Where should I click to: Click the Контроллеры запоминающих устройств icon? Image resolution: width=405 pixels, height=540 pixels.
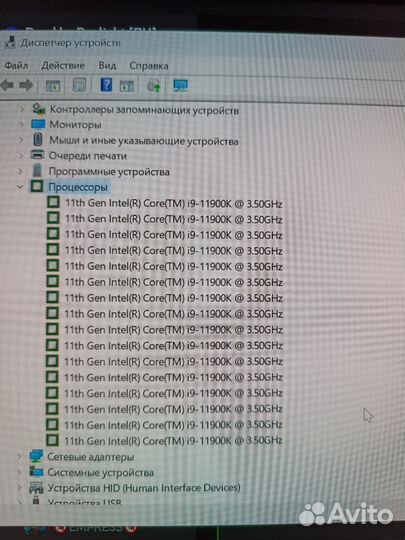pyautogui.click(x=39, y=109)
